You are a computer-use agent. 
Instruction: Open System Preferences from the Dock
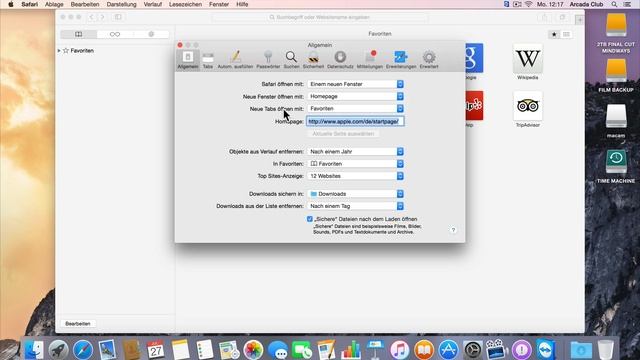pyautogui.click(x=473, y=350)
